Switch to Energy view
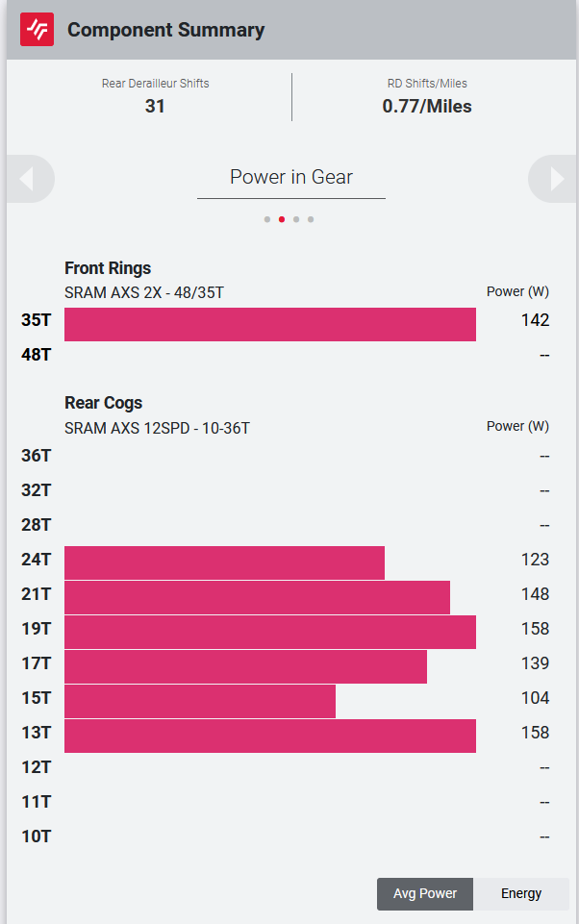Viewport: 579px width, 924px height. (521, 893)
